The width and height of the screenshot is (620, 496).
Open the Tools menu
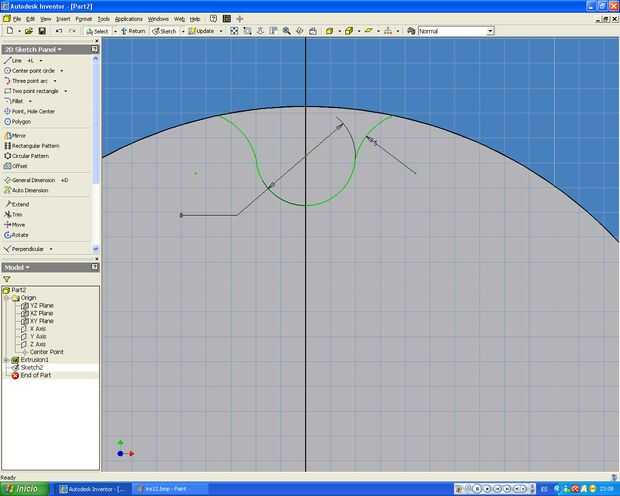click(104, 19)
